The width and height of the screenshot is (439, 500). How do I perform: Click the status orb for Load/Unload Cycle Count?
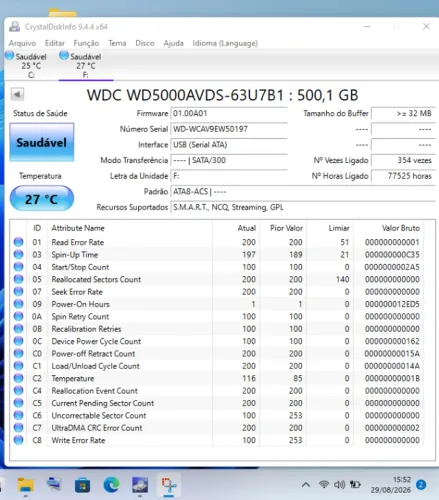tap(19, 366)
